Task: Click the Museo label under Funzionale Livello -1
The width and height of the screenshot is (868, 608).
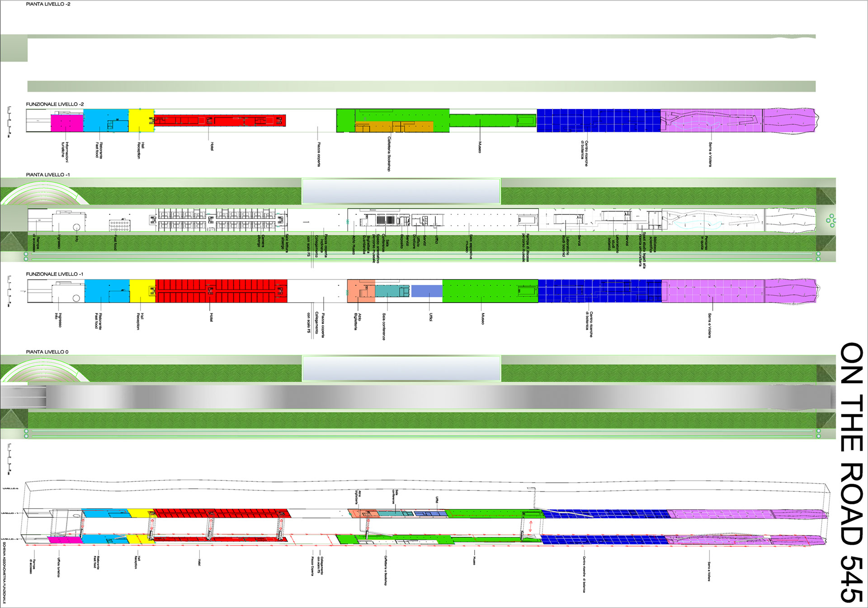Action: tap(483, 318)
